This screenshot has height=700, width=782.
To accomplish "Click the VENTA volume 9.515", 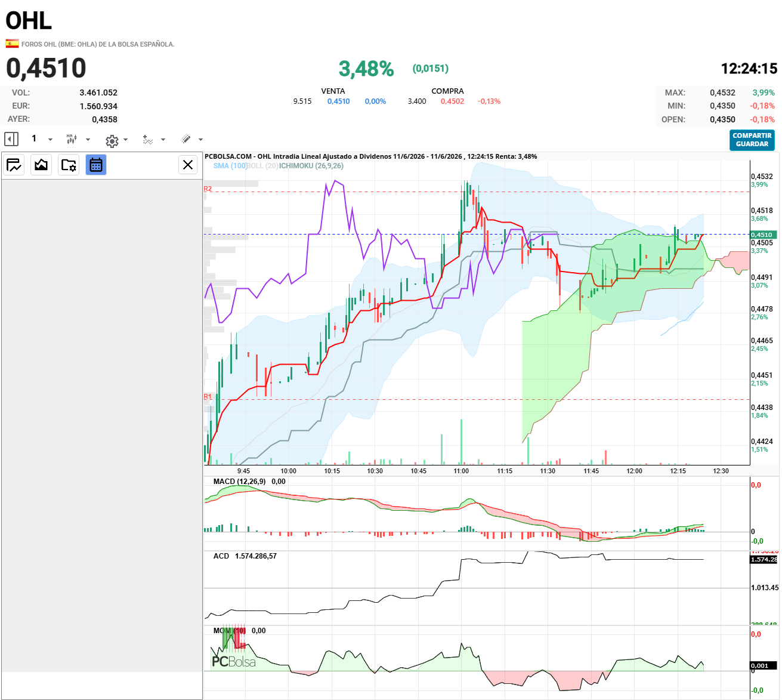I will point(302,101).
